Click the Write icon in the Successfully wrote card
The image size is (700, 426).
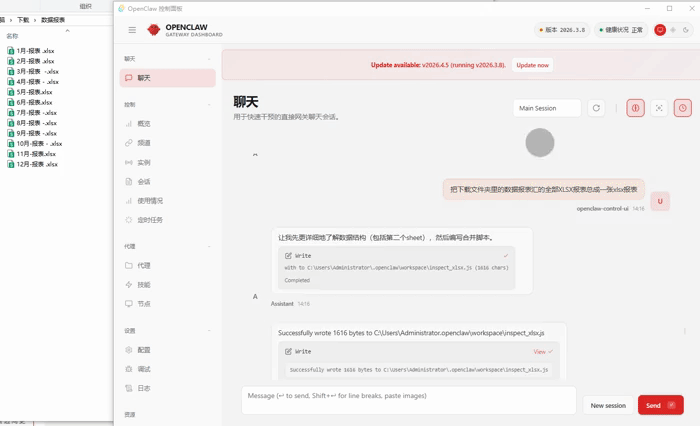(x=288, y=352)
